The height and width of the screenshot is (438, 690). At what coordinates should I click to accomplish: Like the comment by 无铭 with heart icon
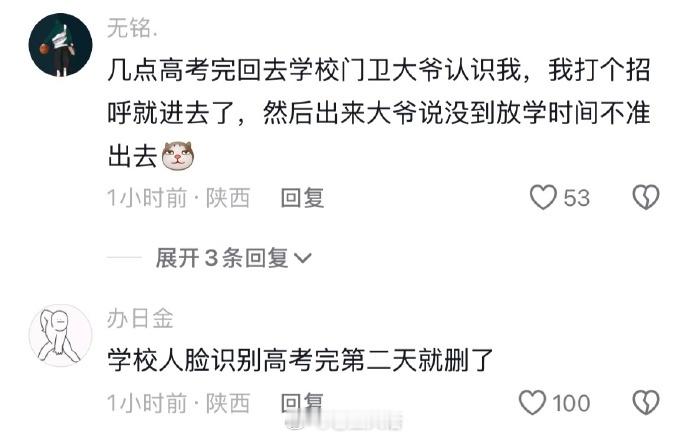pos(543,197)
